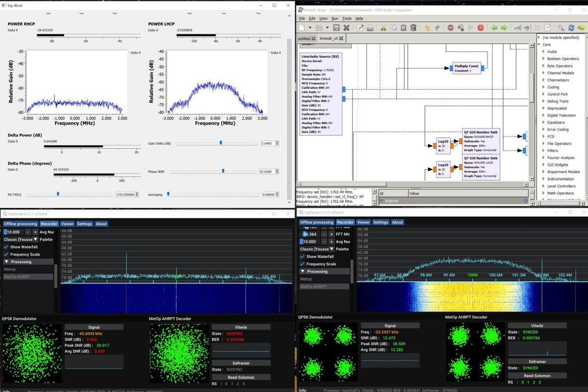The width and height of the screenshot is (588, 392).
Task: Click the New flowgraph icon in GNU Radio Companion
Action: 302,28
